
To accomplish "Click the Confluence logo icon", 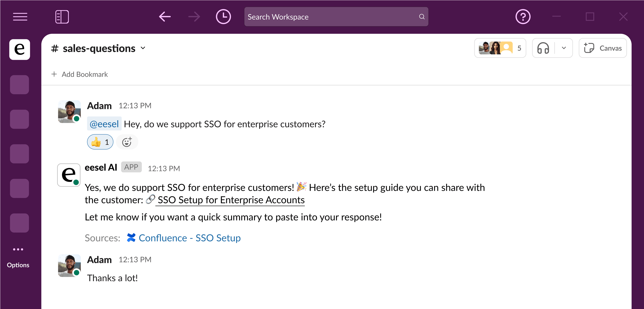I will coord(131,238).
